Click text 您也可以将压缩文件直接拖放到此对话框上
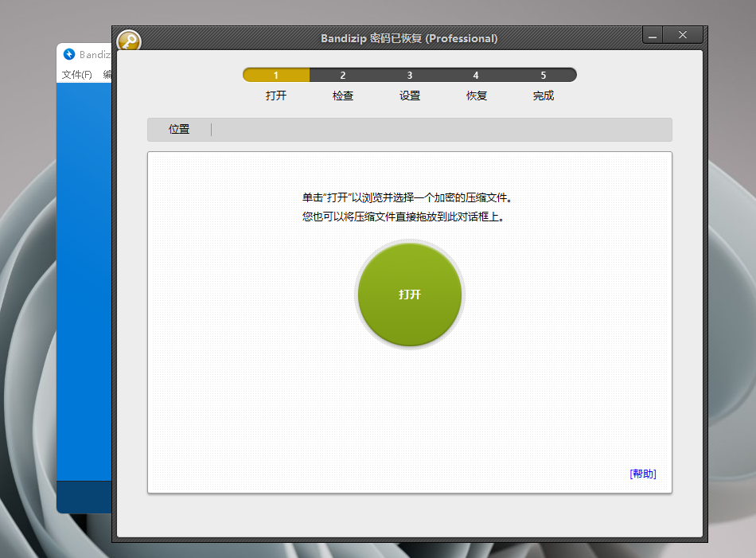Screen dimensions: 756x558 click(403, 217)
